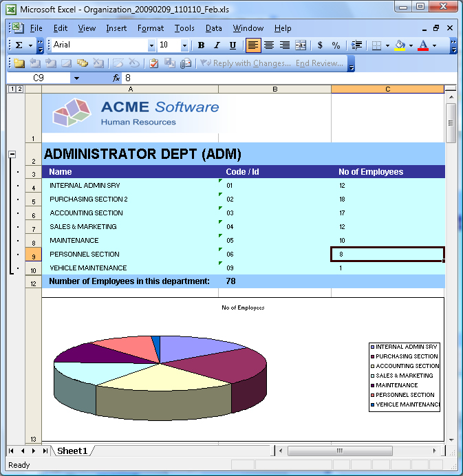Click the vertical scrollbar thumb

[451, 123]
